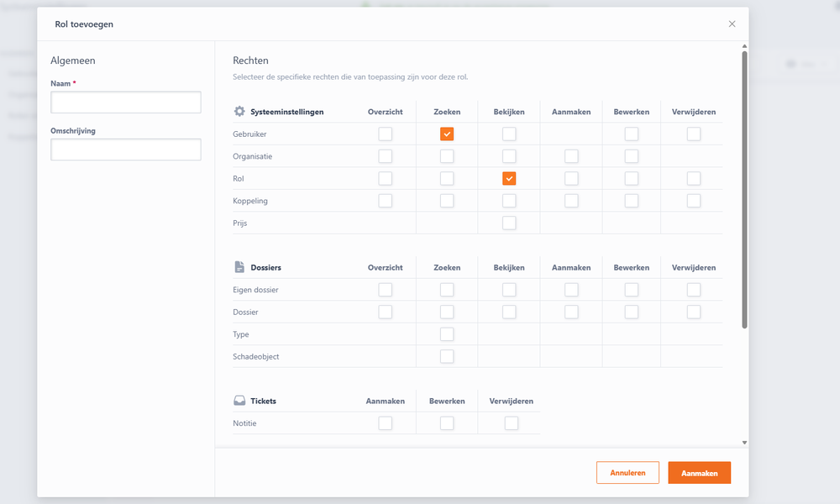This screenshot has width=840, height=504.
Task: Click the Notitie row label
Action: coord(244,423)
